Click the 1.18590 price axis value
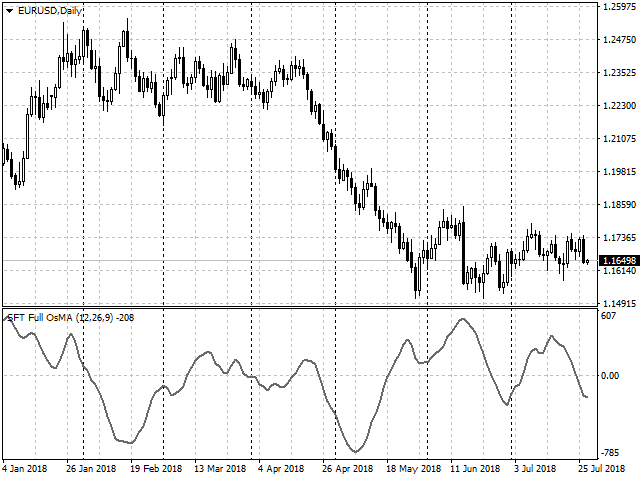 (619, 204)
